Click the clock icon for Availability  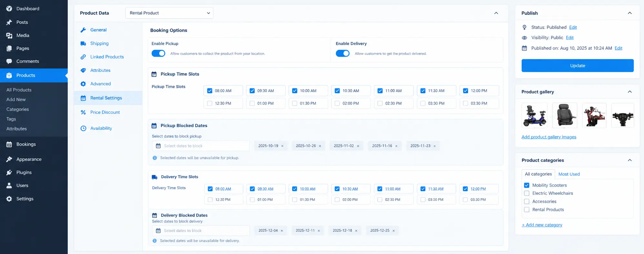pos(83,128)
